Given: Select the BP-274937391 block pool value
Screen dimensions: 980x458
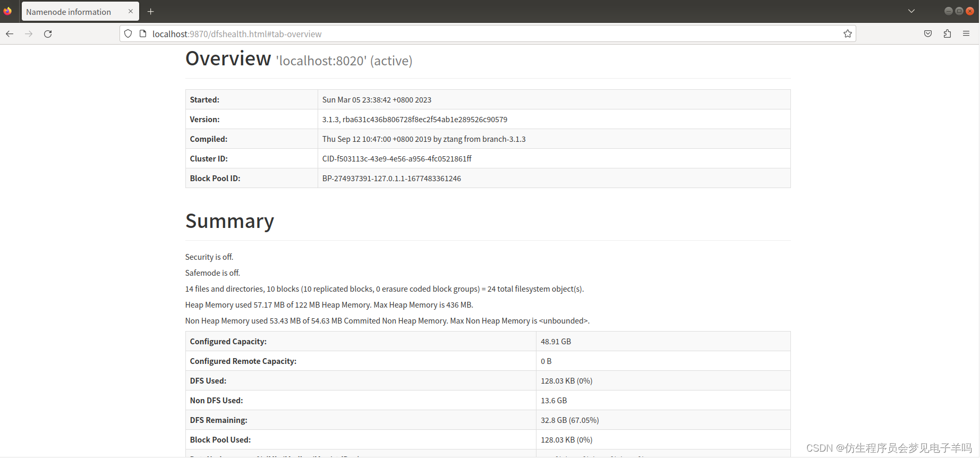Looking at the screenshot, I should click(x=391, y=179).
